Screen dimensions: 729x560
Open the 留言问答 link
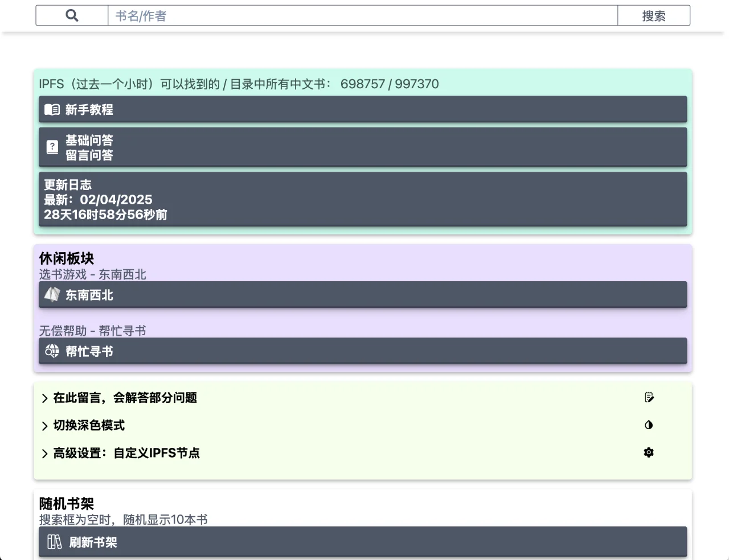(89, 155)
